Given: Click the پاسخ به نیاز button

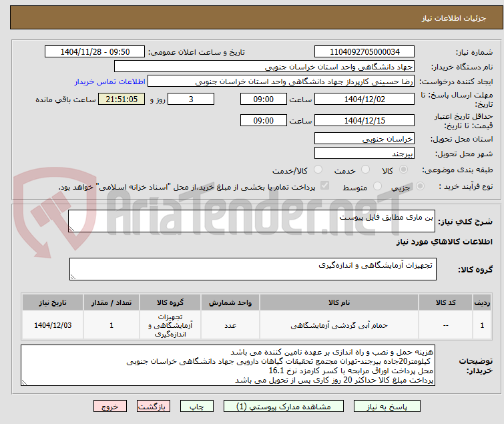Looking at the screenshot, I should coord(387,407).
